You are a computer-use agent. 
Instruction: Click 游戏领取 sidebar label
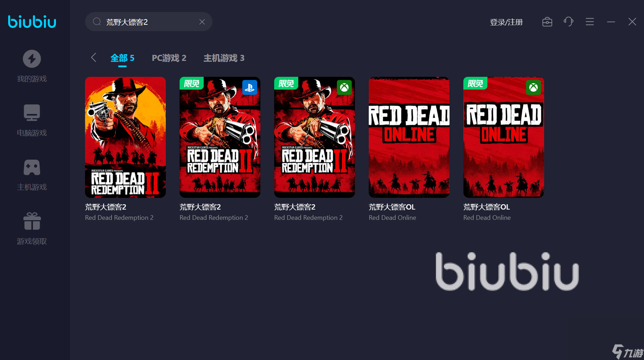tap(32, 241)
